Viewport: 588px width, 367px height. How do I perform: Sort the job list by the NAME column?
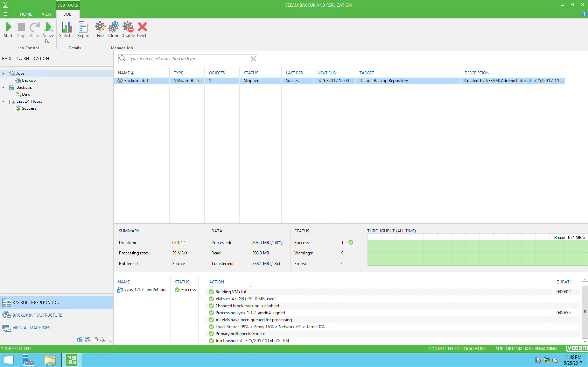(x=124, y=73)
